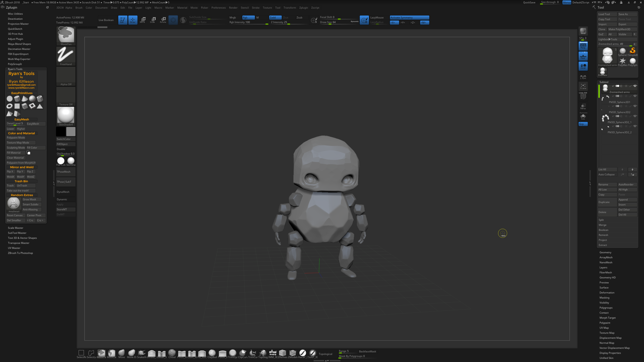Viewport: 644px width, 362px height.
Task: Open the Decimation Master plugin section
Action: tap(19, 49)
